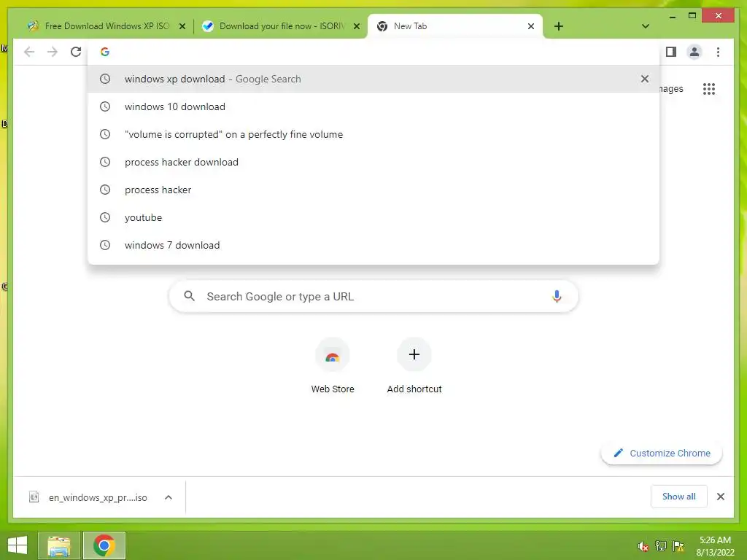747x560 pixels.
Task: Click the Google G icon in omnibox
Action: 105,52
